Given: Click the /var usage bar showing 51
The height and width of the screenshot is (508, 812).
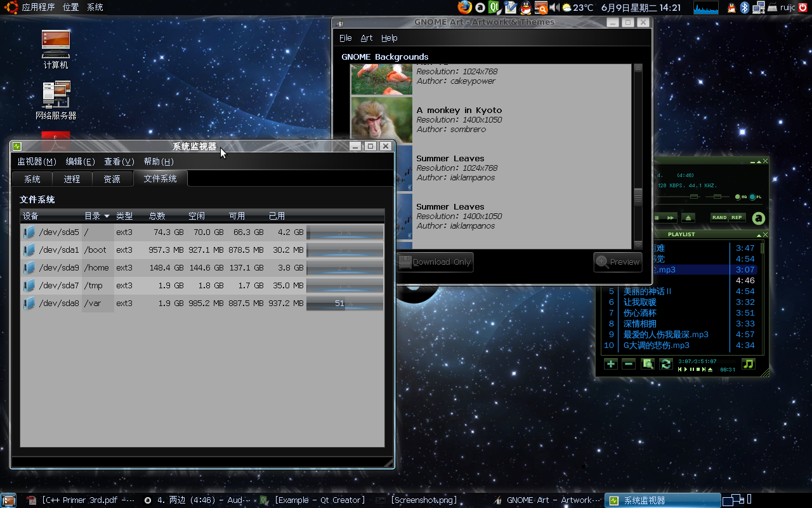Looking at the screenshot, I should point(345,304).
